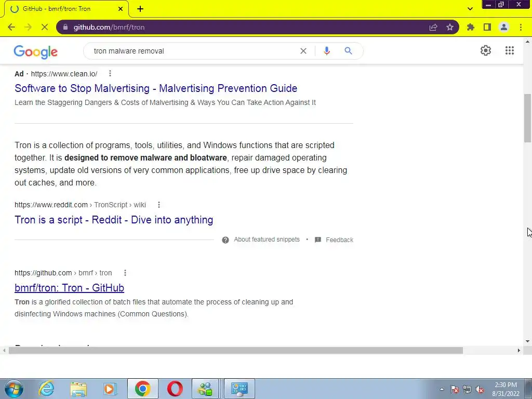
Task: Open the messenger people icon in taskbar
Action: 206,389
